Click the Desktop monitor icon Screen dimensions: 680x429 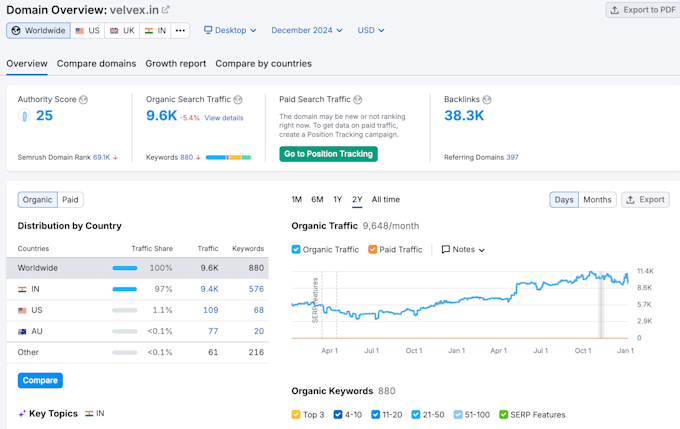pyautogui.click(x=208, y=30)
